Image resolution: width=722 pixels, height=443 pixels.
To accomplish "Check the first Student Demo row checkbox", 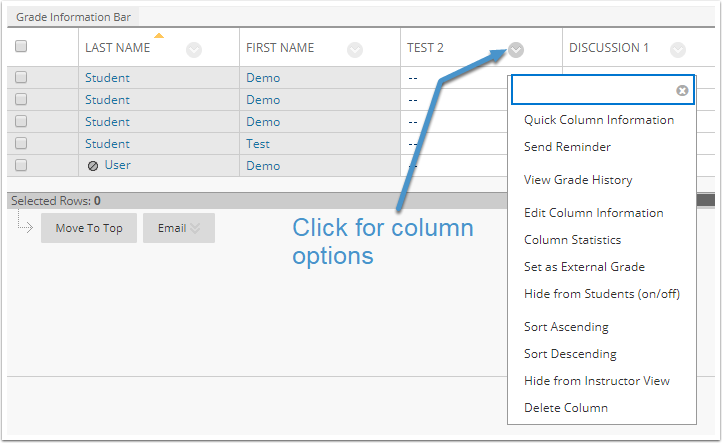I will coord(21,77).
